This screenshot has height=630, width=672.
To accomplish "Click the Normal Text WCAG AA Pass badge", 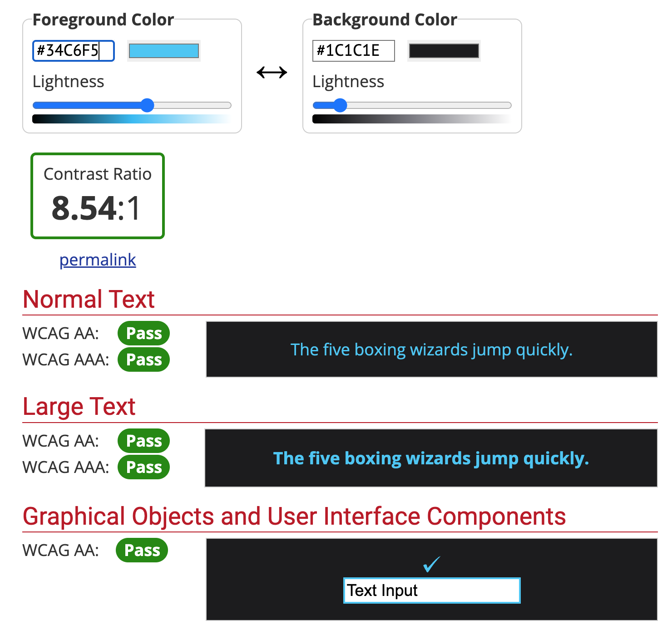I will click(x=143, y=334).
